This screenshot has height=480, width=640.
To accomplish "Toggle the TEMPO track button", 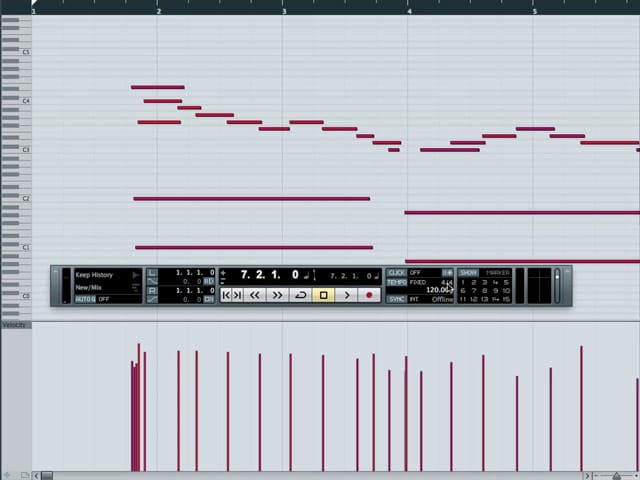I will [396, 282].
